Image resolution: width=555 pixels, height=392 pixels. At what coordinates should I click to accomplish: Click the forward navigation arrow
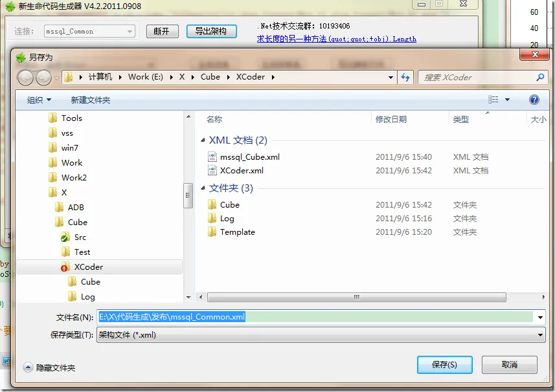click(43, 78)
